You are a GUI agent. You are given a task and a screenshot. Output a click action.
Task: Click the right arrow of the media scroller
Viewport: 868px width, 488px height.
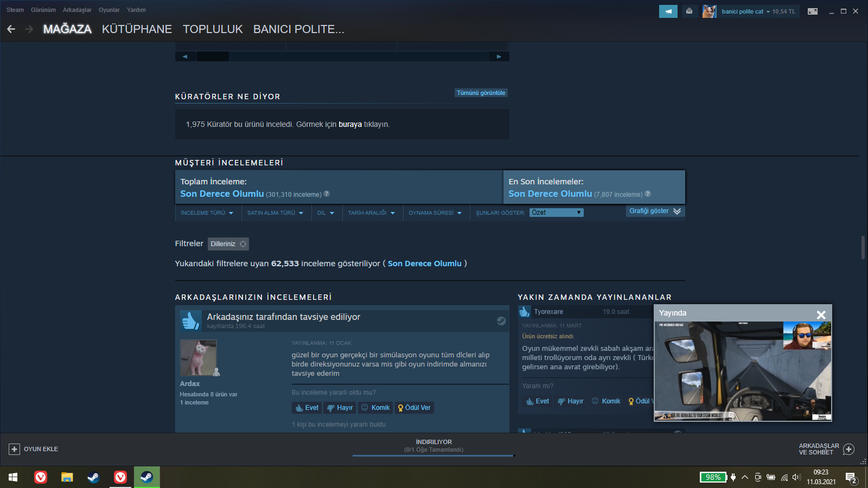[x=499, y=56]
